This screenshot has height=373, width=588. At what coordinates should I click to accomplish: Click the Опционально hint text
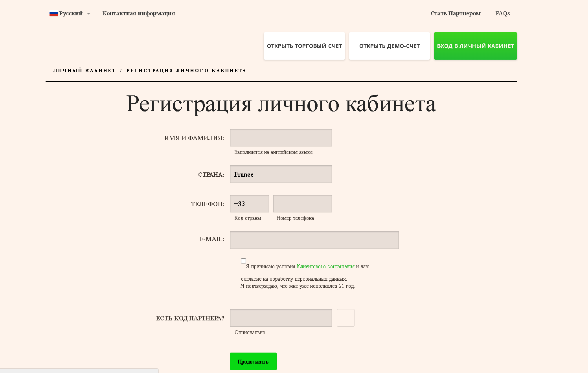250,333
